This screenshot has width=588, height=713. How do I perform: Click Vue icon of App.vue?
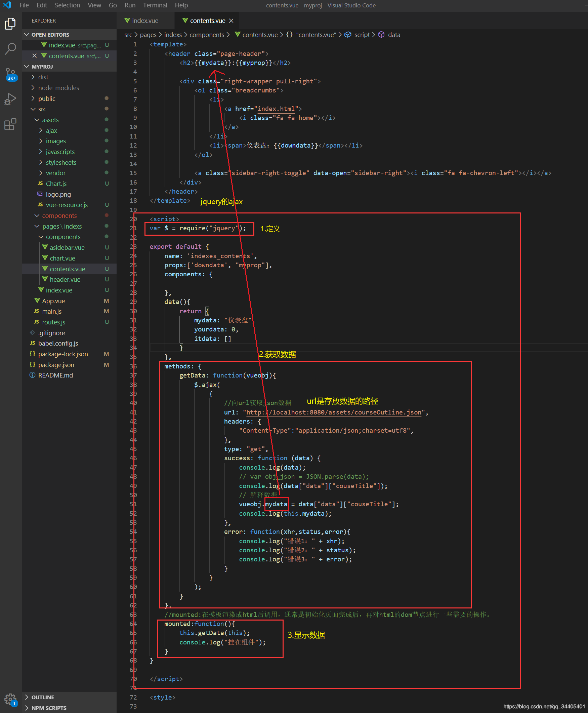[37, 301]
